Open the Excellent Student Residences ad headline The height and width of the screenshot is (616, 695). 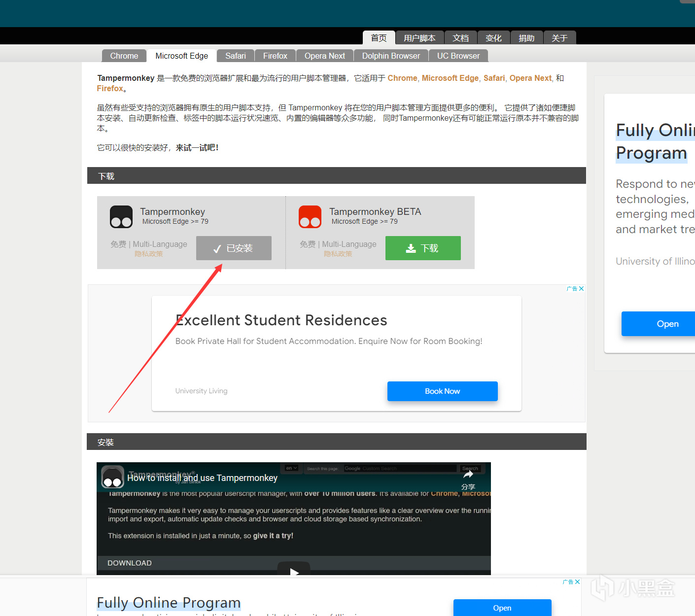point(281,320)
